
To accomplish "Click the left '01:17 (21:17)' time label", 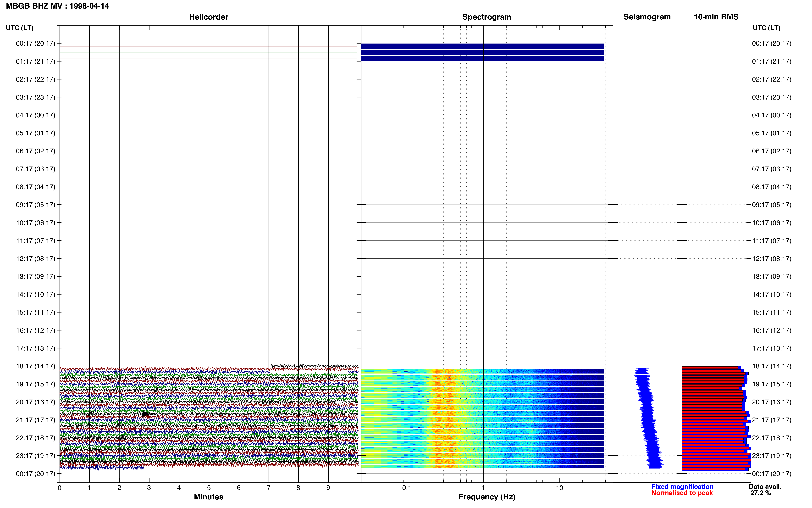I will point(36,61).
